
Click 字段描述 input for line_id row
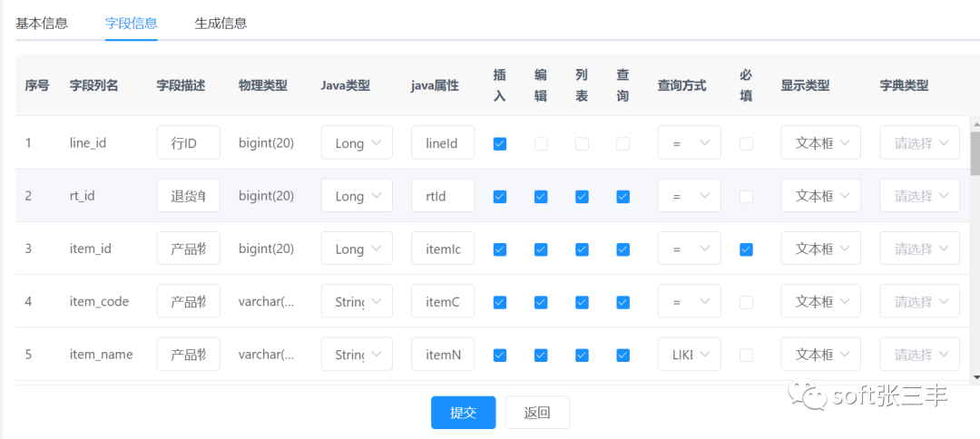[x=189, y=143]
